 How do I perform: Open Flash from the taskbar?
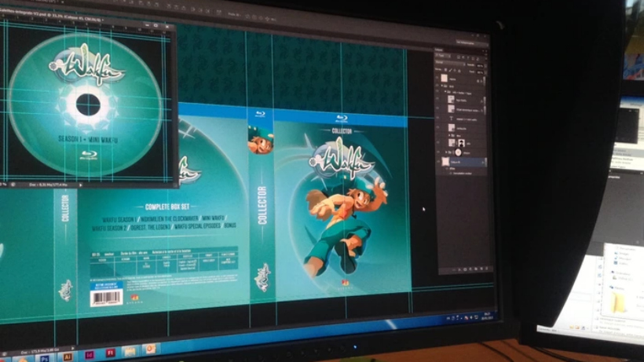[110, 353]
